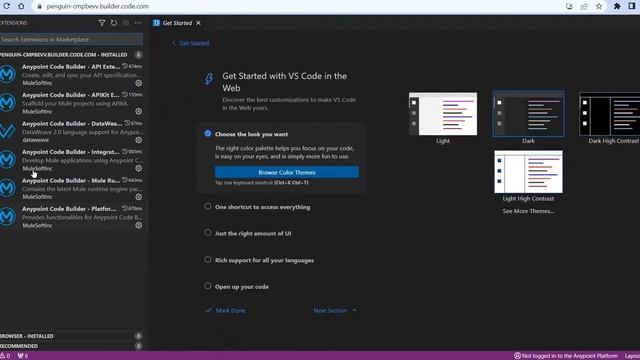Viewport: 640px width, 360px height.
Task: Open extensions view more actions menu
Action: point(138,23)
